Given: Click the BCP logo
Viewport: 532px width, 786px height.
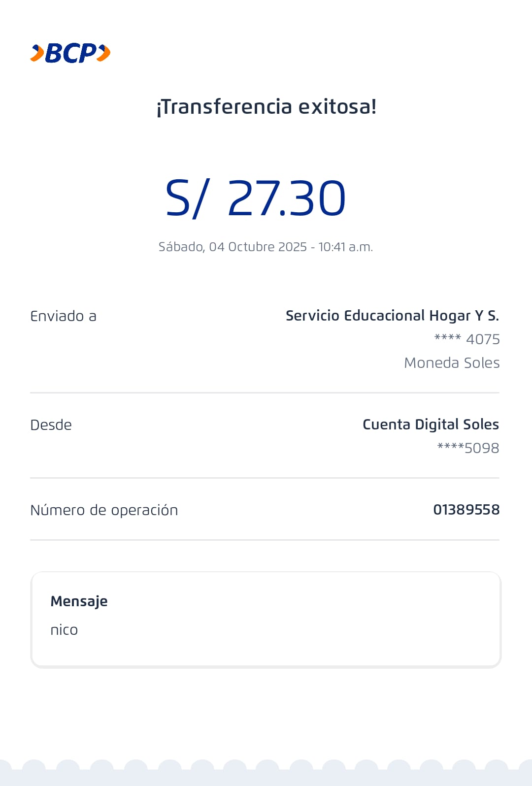Looking at the screenshot, I should 70,53.
